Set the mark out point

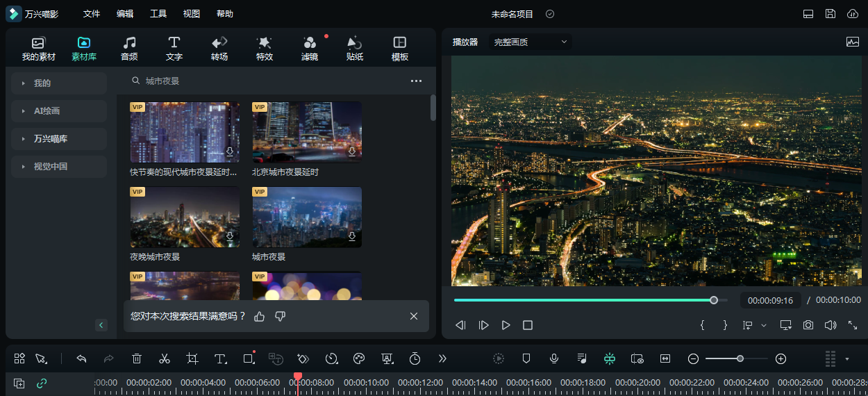[725, 325]
